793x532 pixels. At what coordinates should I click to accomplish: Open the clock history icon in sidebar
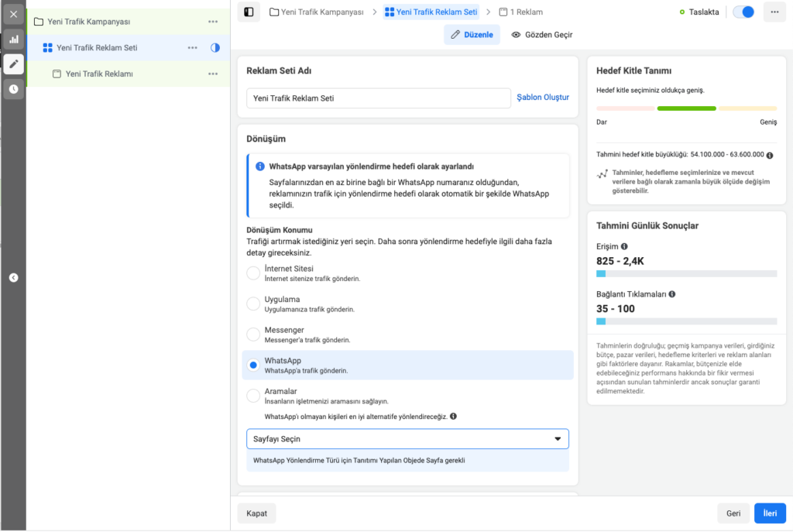13,89
